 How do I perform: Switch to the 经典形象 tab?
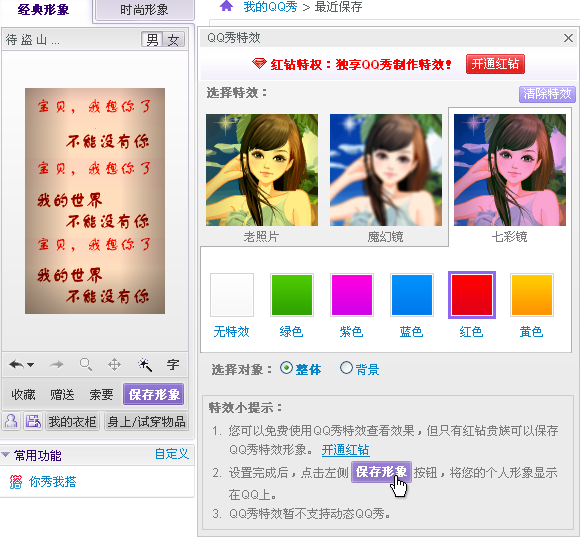(43, 10)
